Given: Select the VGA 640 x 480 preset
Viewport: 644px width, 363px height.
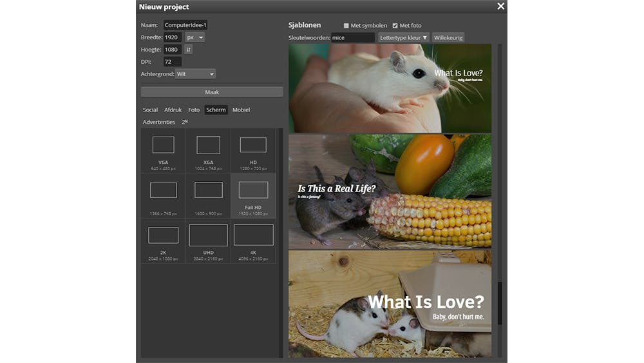Looking at the screenshot, I should [x=163, y=151].
